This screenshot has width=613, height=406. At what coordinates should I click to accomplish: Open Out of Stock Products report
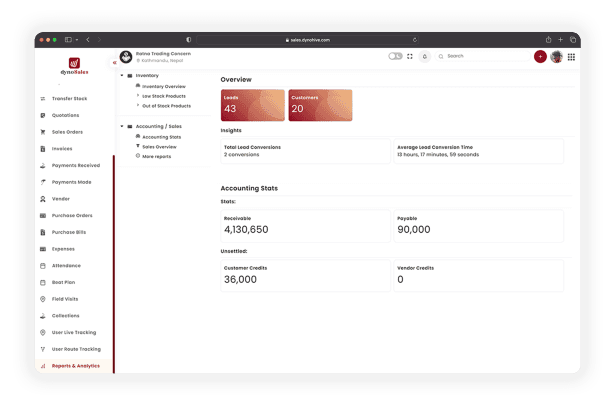point(167,106)
